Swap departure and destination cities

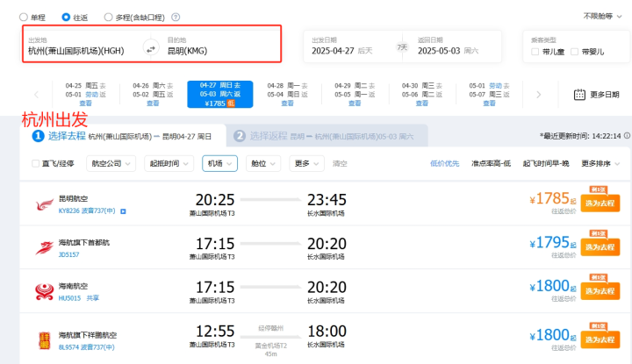click(x=150, y=49)
